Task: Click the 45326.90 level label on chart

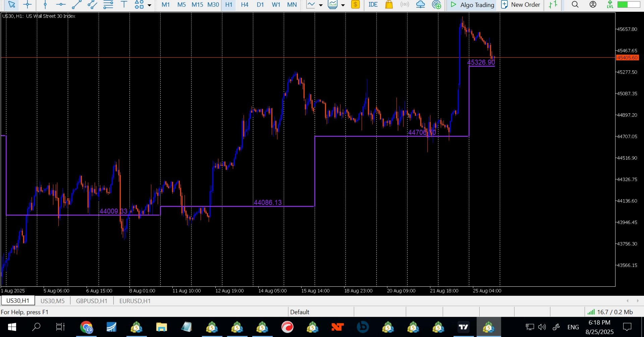Action: (x=481, y=62)
